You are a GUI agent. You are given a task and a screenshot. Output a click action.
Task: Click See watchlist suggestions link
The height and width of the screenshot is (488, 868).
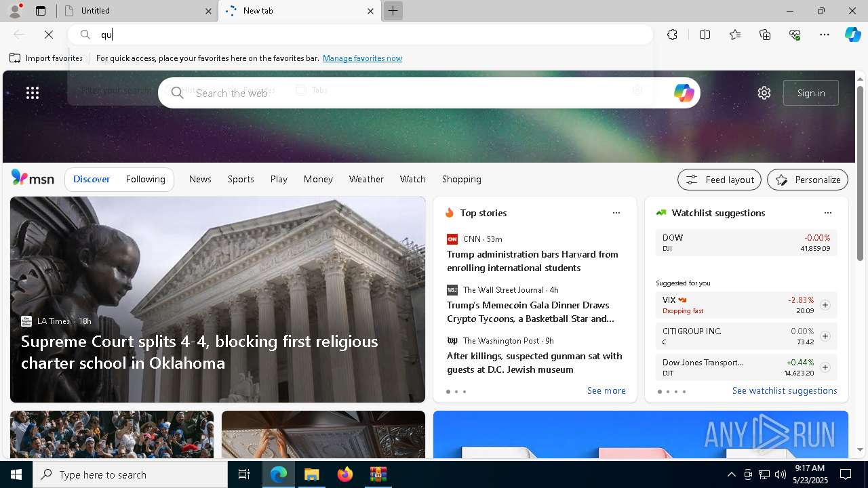coord(785,390)
